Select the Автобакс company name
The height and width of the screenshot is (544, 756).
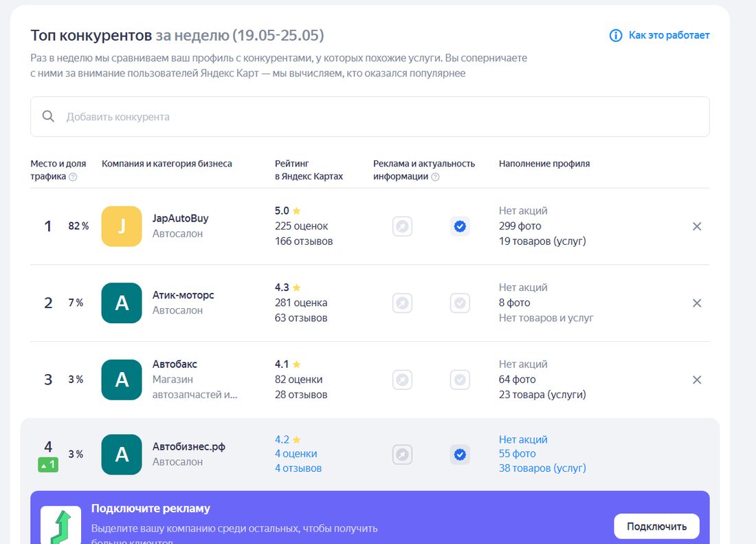click(x=175, y=364)
